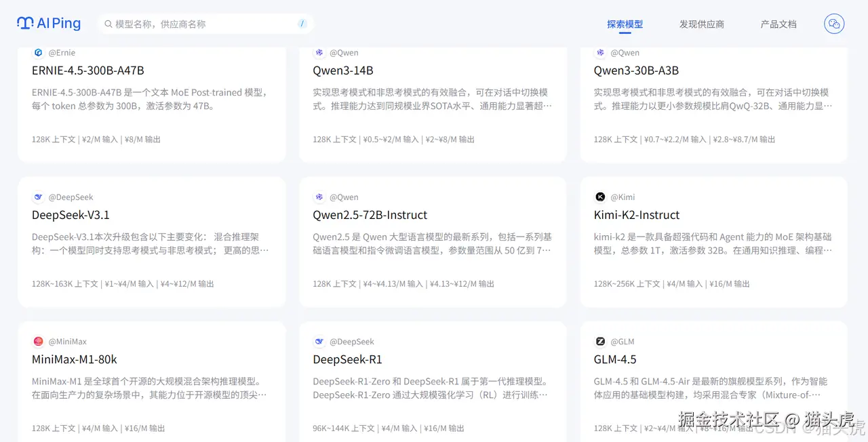The width and height of the screenshot is (868, 442).
Task: Click the DeepSeek-R1-Zero description text
Action: pyautogui.click(x=432, y=388)
